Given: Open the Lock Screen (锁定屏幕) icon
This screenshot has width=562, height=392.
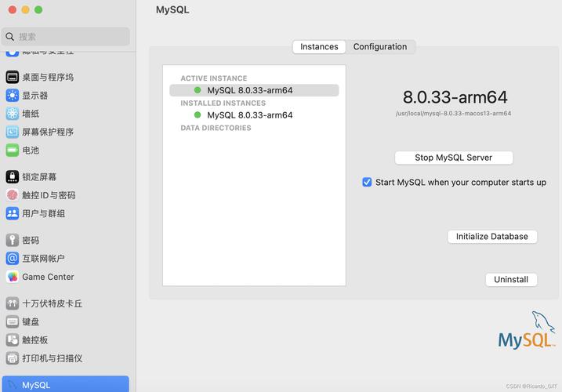Looking at the screenshot, I should [x=13, y=177].
